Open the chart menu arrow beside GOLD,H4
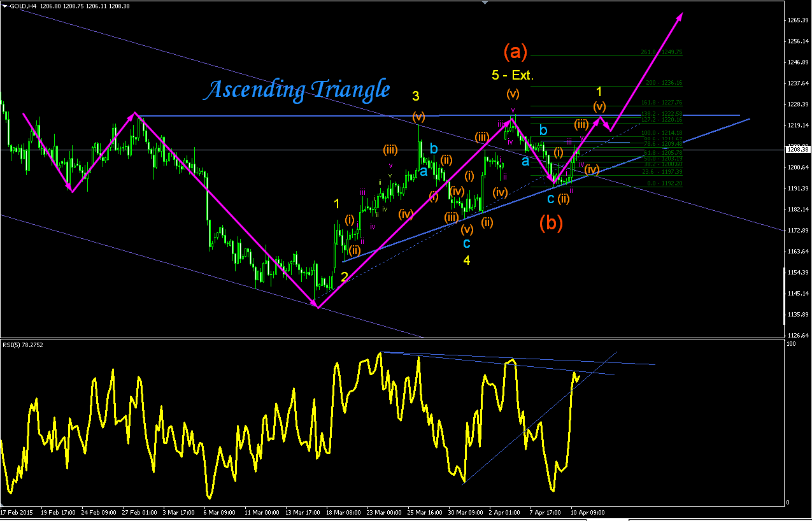This screenshot has height=521, width=812. pyautogui.click(x=5, y=5)
